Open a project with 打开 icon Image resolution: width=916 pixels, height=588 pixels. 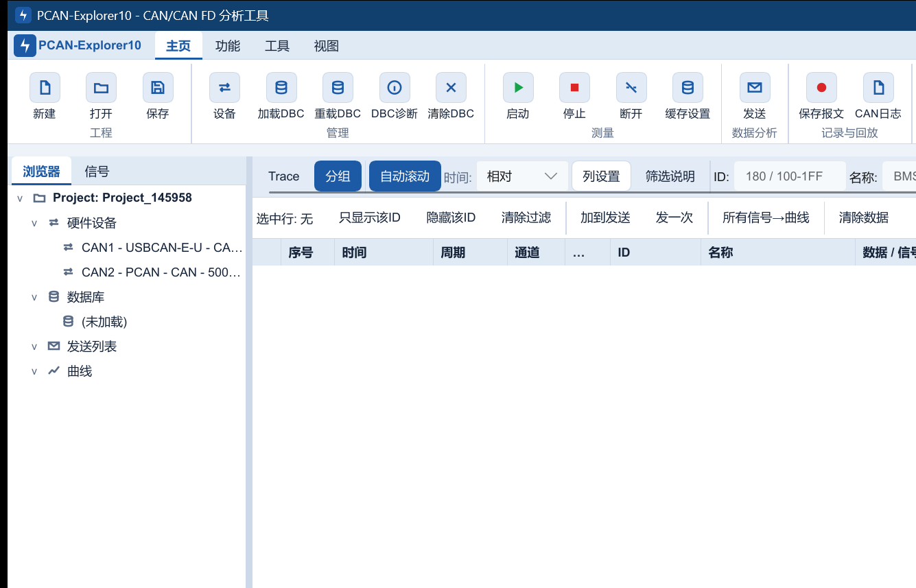coord(101,88)
